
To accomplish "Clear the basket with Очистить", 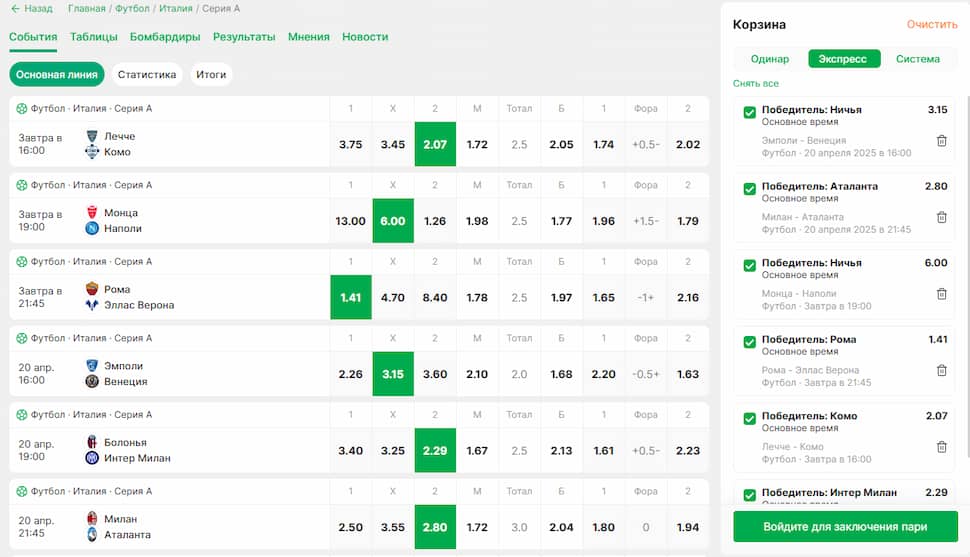I will 932,24.
